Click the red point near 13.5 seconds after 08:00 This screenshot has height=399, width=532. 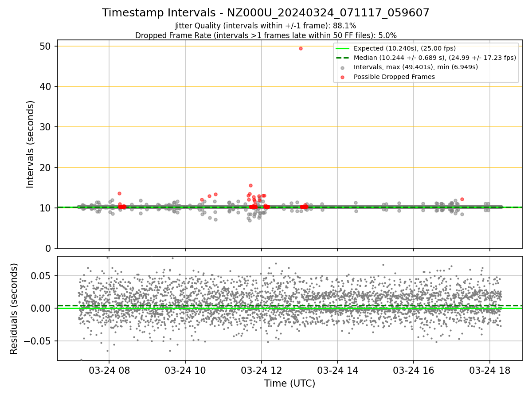pyautogui.click(x=119, y=193)
